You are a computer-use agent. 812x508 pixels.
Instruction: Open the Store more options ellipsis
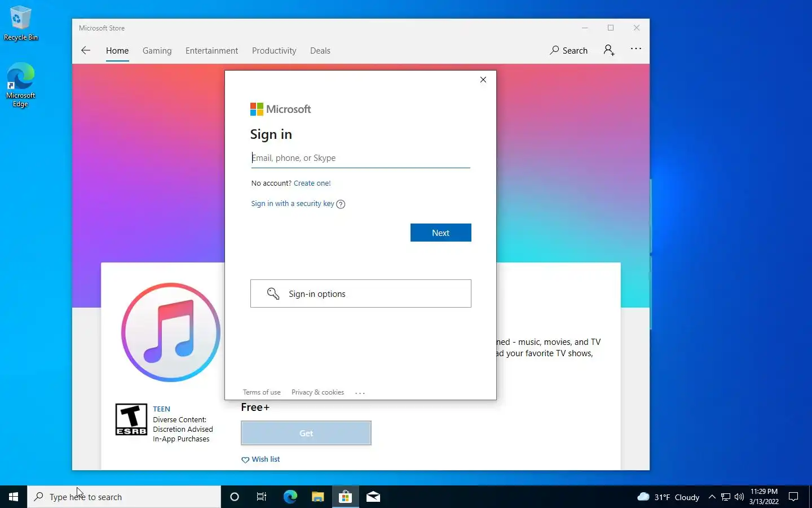coord(636,49)
